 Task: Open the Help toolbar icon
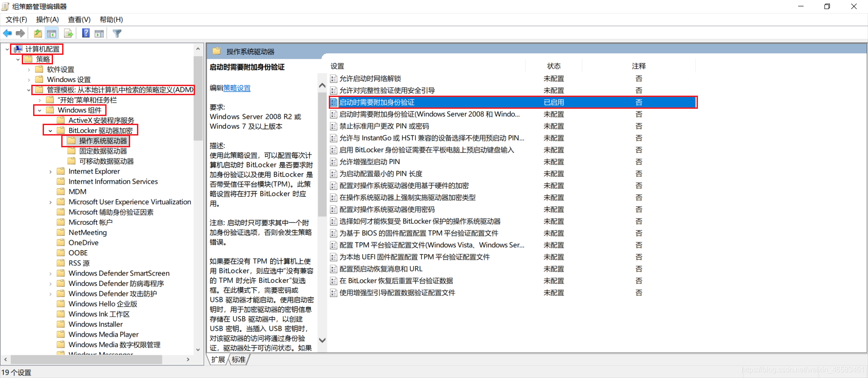86,33
